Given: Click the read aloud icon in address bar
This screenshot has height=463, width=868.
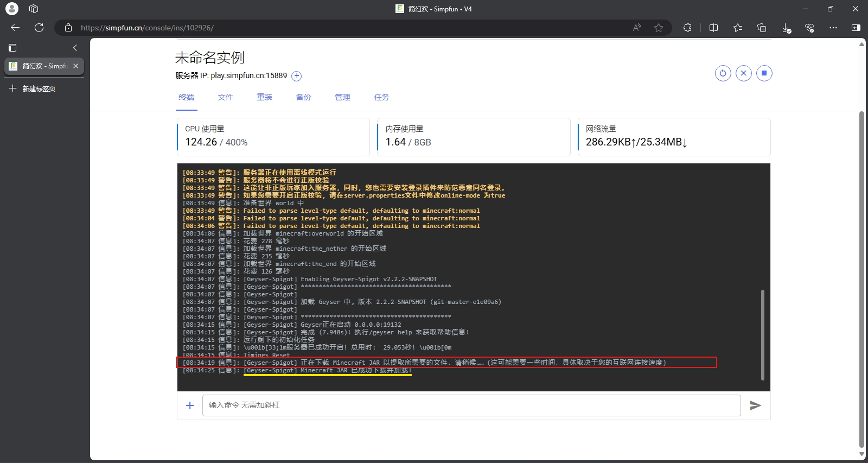Looking at the screenshot, I should click(x=637, y=28).
